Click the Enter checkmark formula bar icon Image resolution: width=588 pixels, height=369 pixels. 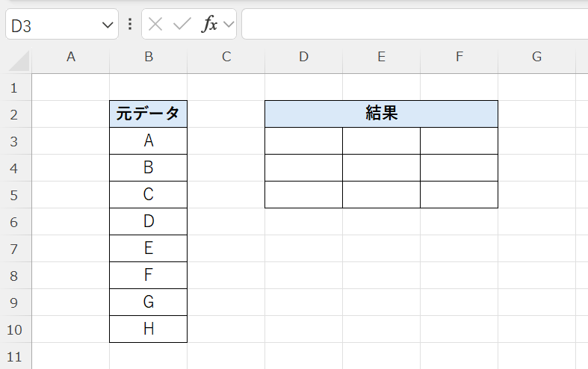(182, 25)
